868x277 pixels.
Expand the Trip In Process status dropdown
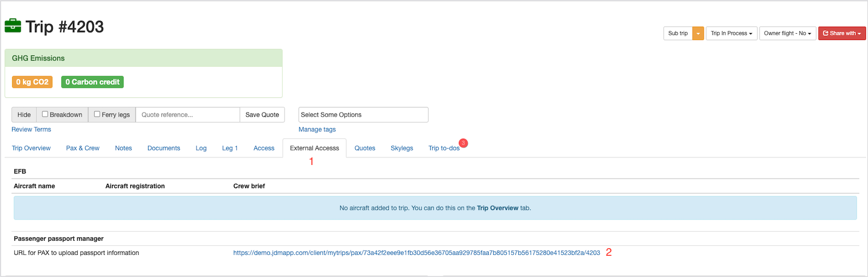click(731, 33)
